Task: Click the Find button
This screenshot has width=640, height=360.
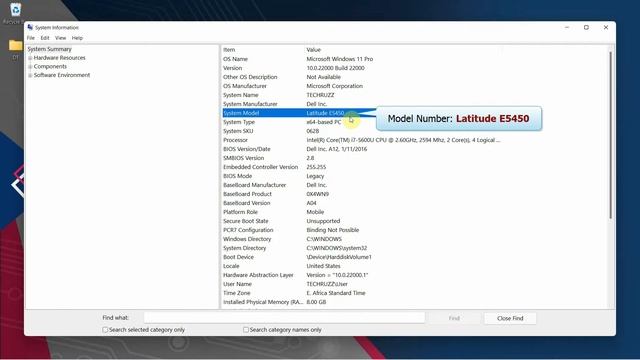Action: pyautogui.click(x=454, y=318)
